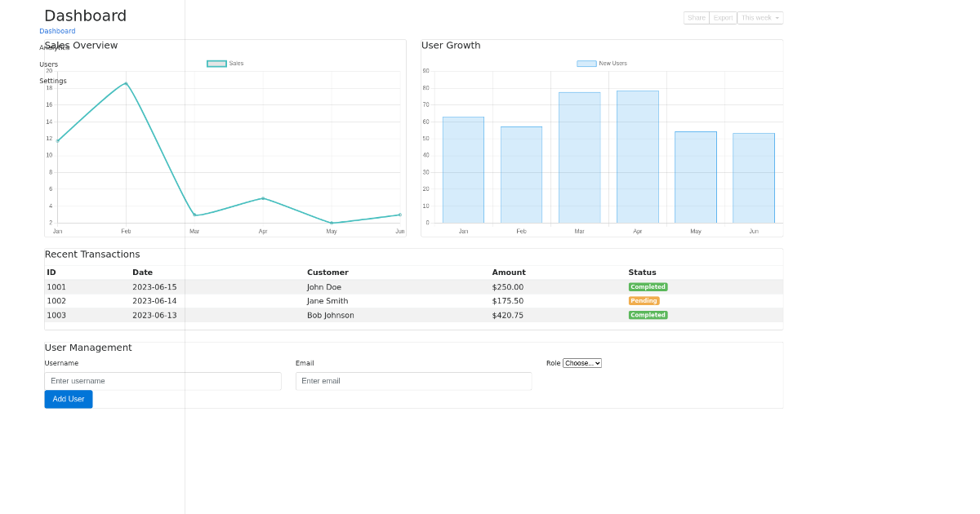Image resolution: width=980 pixels, height=514 pixels.
Task: Open Settings from the sidebar
Action: (51, 80)
